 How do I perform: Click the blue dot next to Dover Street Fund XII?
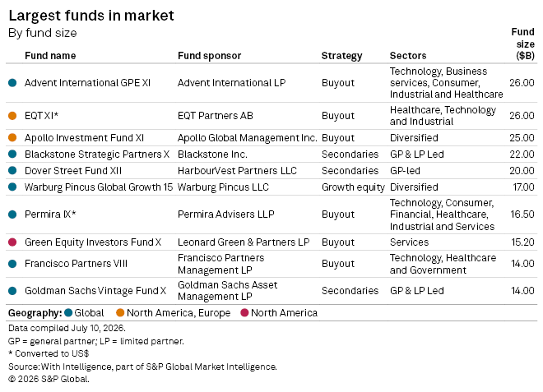[x=12, y=170]
